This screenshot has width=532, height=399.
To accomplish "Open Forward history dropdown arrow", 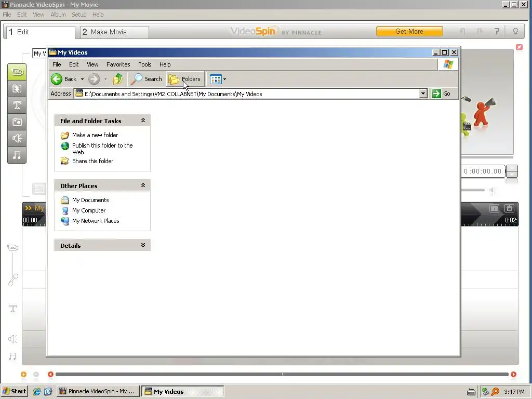I will click(105, 79).
